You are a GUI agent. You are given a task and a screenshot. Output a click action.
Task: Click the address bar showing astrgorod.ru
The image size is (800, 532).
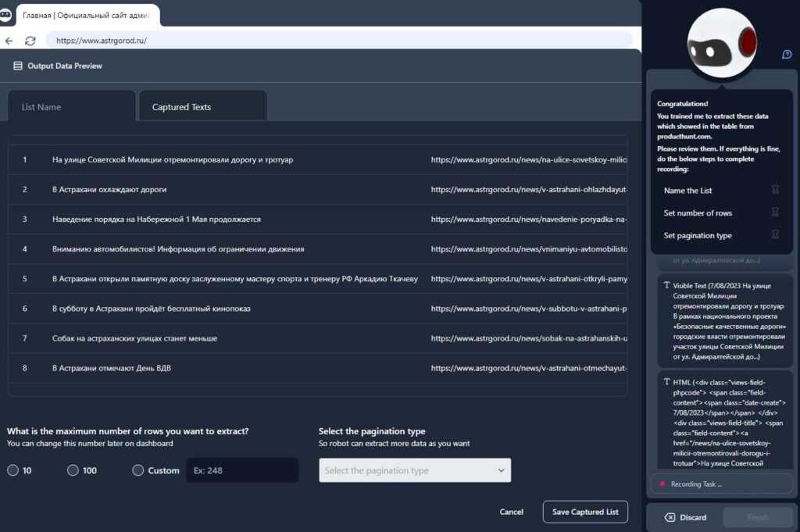[339, 41]
